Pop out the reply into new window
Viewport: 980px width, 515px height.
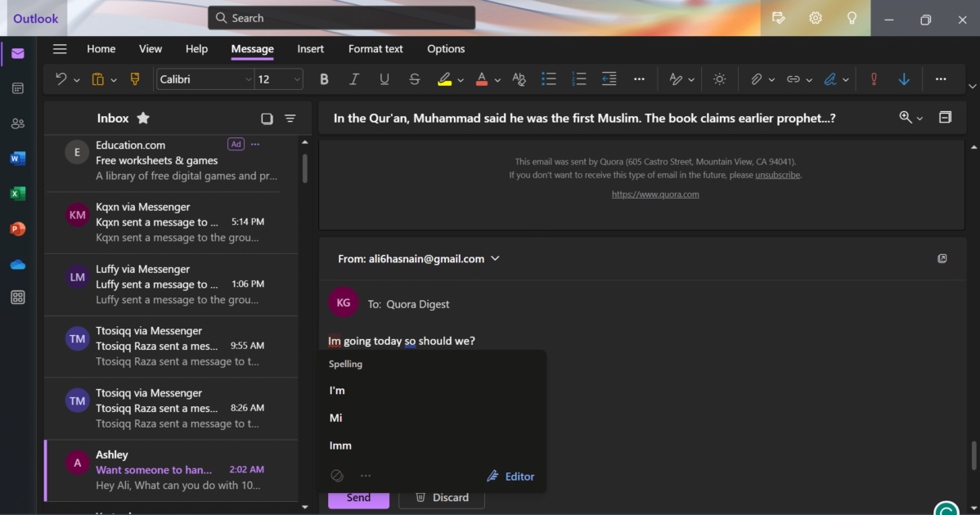coord(942,258)
